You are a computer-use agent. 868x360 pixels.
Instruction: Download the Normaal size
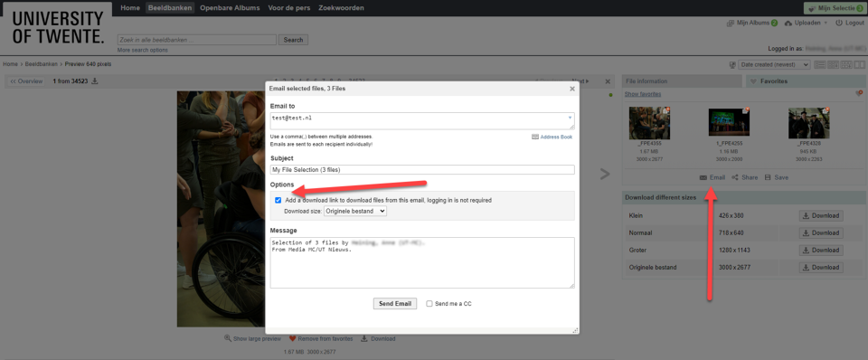821,232
